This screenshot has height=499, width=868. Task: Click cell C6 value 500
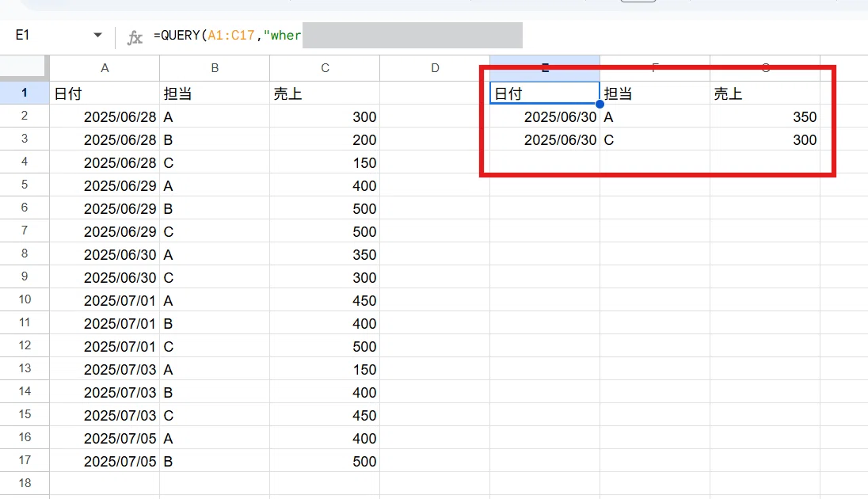click(325, 209)
